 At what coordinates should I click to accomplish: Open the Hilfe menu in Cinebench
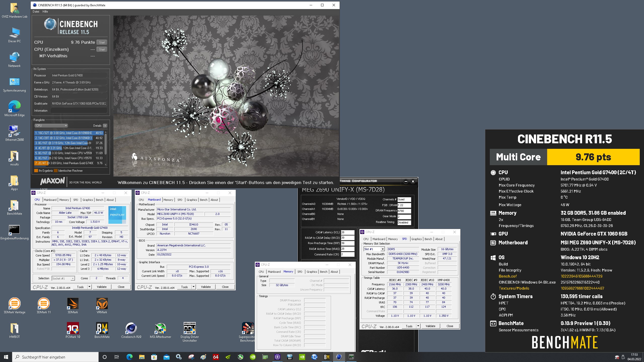tap(45, 12)
